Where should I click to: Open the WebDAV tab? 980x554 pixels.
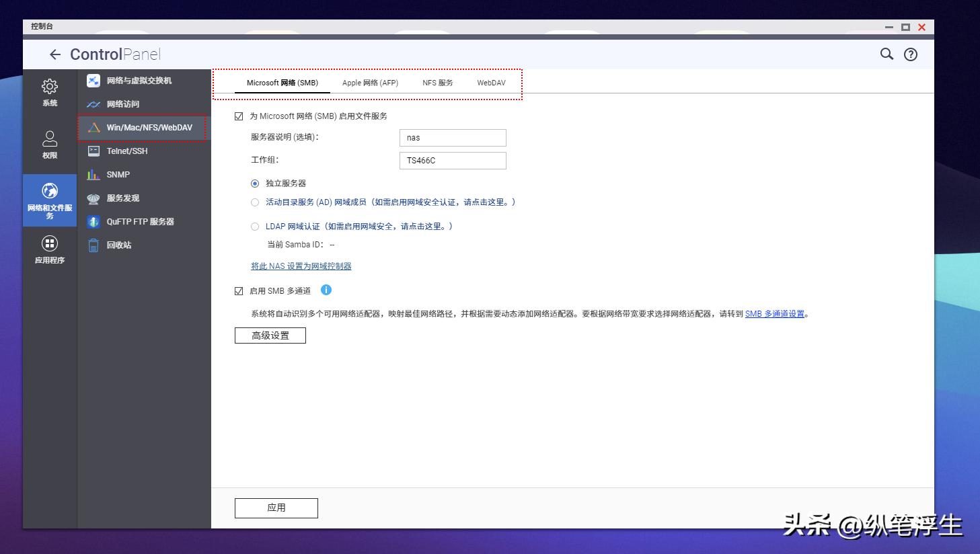point(491,82)
